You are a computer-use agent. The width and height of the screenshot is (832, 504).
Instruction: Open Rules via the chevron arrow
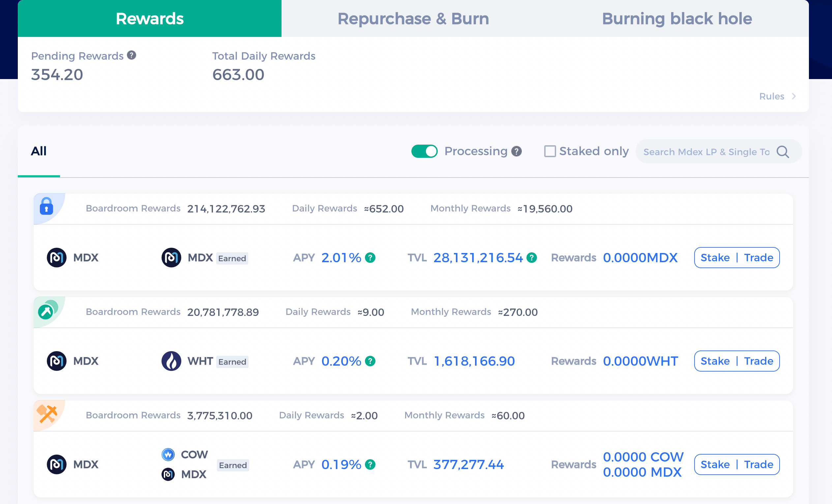794,97
